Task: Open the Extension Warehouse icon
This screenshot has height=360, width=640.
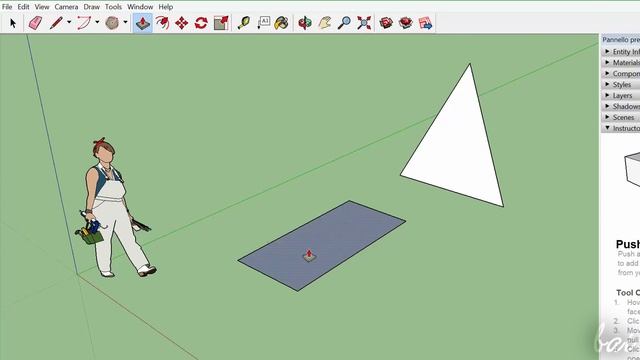Action: pos(406,23)
